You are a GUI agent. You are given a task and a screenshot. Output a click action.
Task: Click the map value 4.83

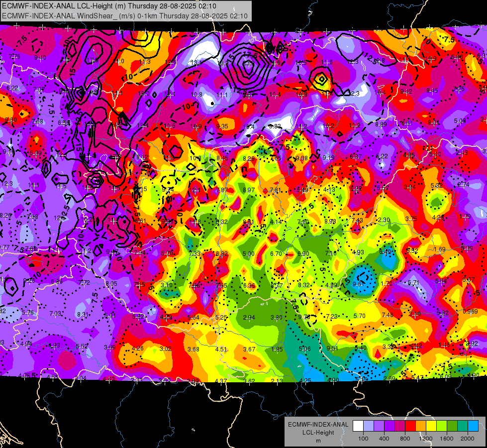click(54, 345)
